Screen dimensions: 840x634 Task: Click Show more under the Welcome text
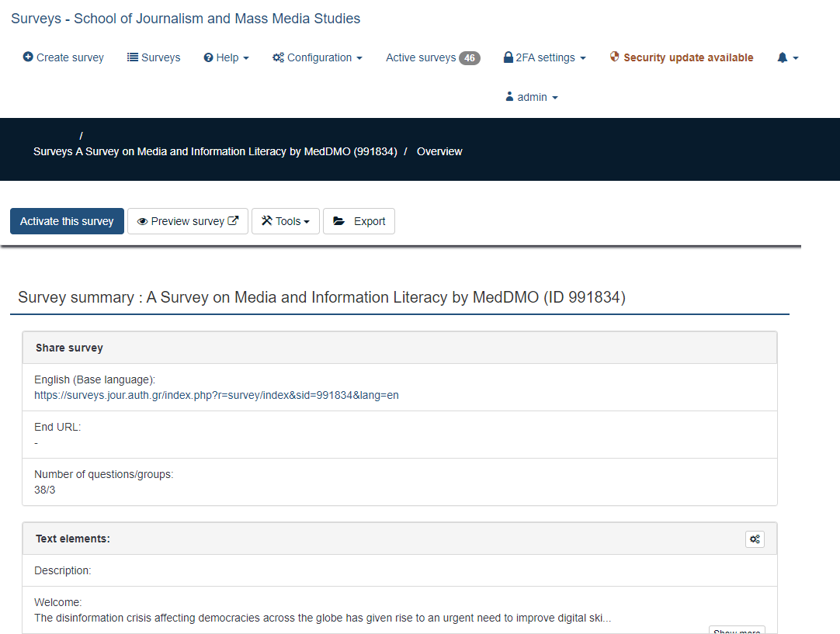point(737,630)
